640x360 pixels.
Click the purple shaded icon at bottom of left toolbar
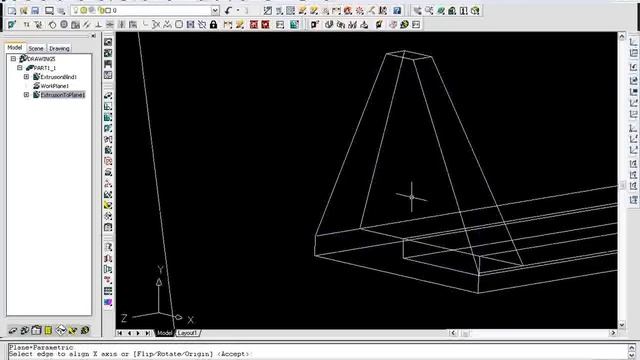108,302
